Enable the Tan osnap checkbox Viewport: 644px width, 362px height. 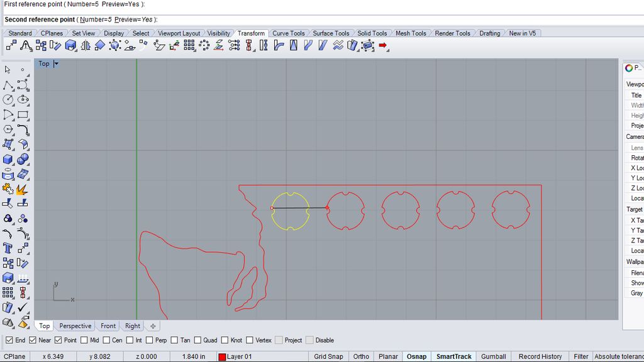174,340
